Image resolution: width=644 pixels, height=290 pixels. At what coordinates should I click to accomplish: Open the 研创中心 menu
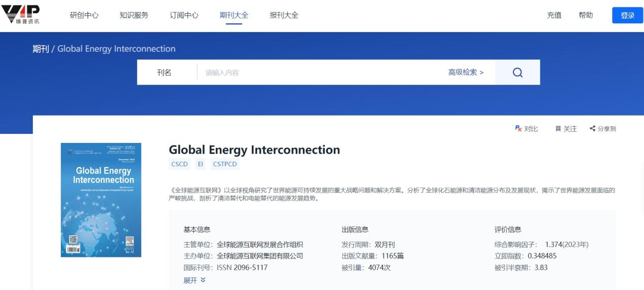[x=84, y=15]
